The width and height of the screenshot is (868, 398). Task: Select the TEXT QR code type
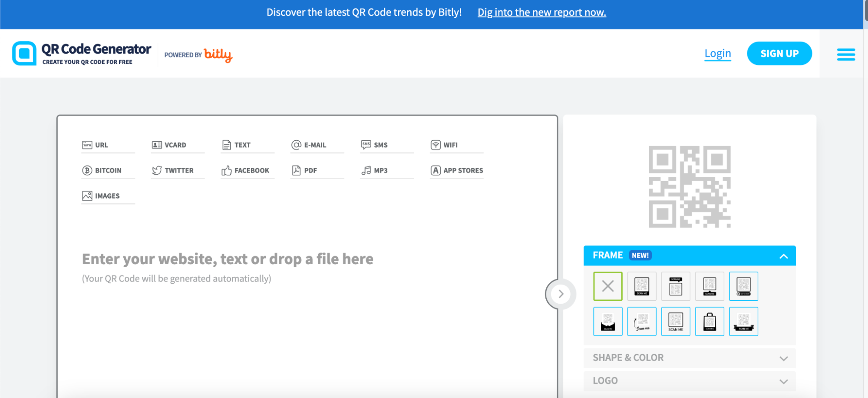tap(248, 145)
